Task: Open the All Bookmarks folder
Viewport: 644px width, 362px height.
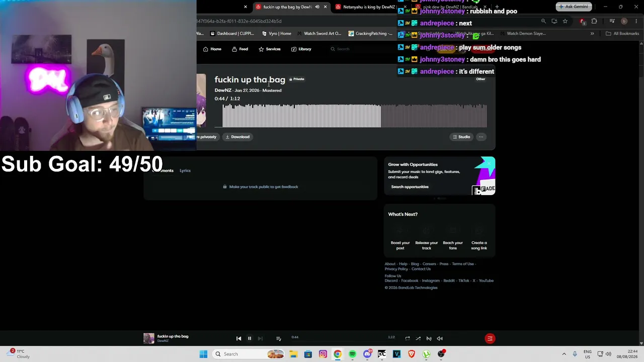Action: 622,34
